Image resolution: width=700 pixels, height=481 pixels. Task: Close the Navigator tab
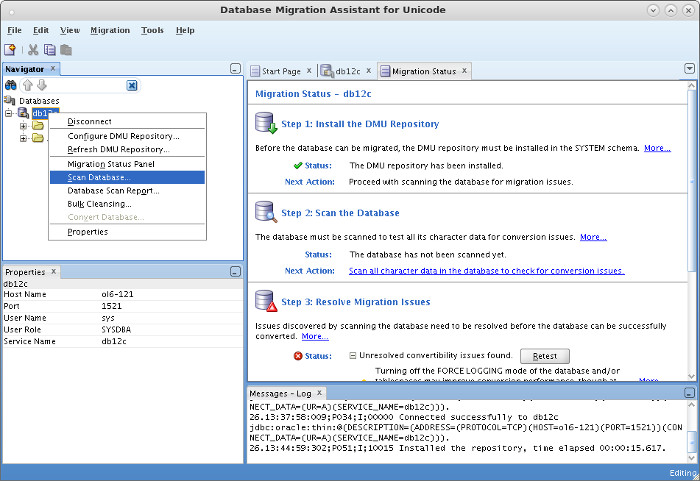(x=53, y=68)
